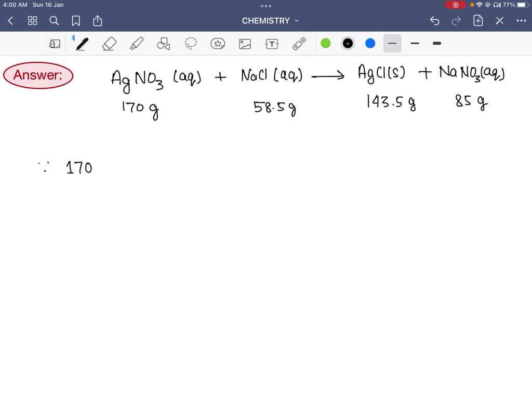Activate the Lasso selection tool
Viewport: 532px width, 399px height.
click(x=190, y=44)
